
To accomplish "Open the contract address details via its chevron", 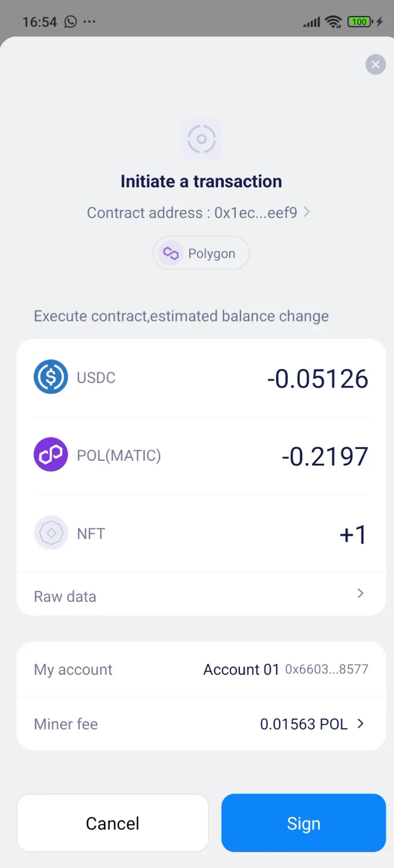I will pyautogui.click(x=307, y=212).
